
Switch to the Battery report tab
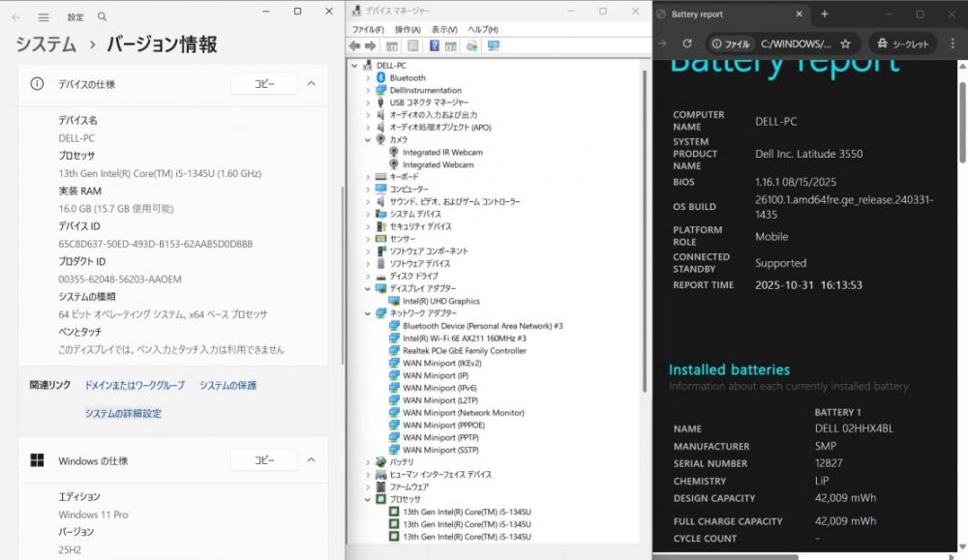[730, 14]
